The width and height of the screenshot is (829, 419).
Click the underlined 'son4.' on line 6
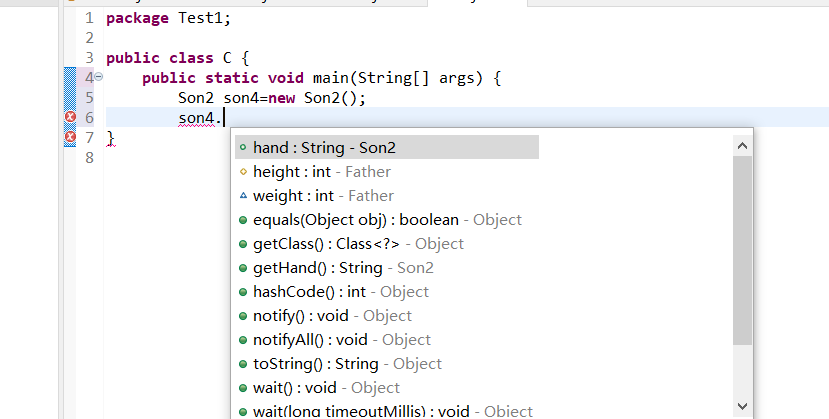click(x=199, y=118)
